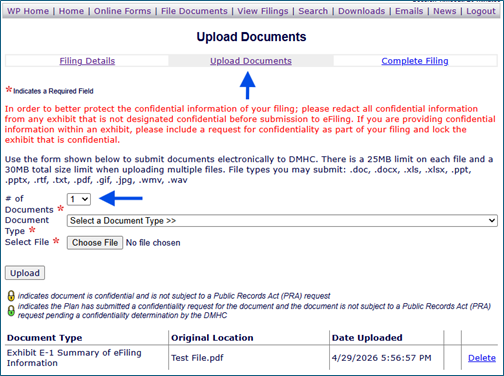Screen dimensions: 504x376
Task: Click the Upload button
Action: (25, 273)
